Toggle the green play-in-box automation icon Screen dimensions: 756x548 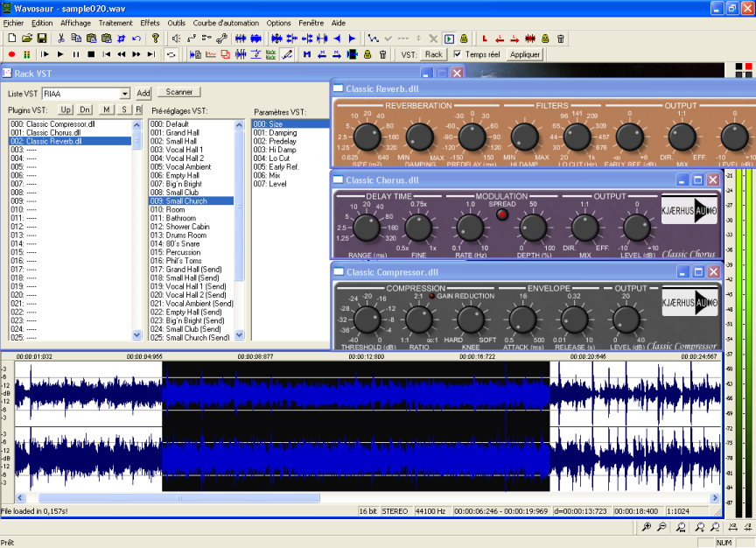pos(449,39)
